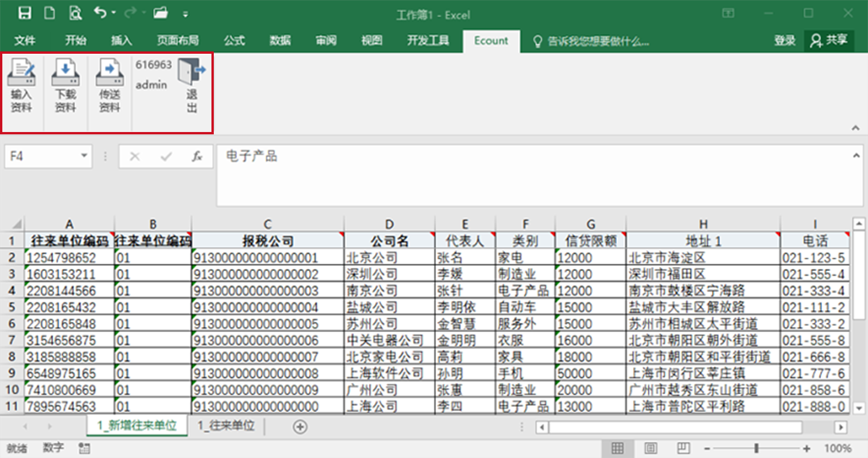Switch to the 1_往来单位 sheet tab
868x458 pixels.
tap(226, 426)
